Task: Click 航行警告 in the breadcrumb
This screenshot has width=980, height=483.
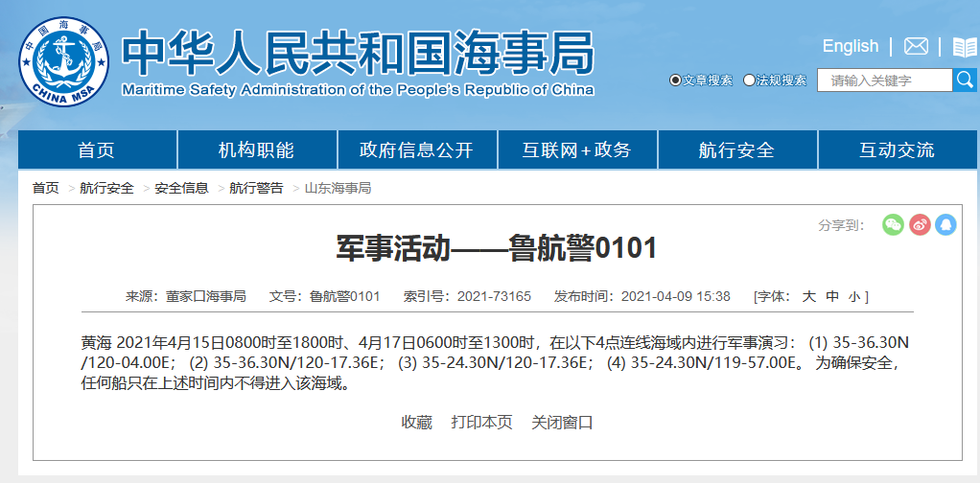Action: click(x=256, y=188)
